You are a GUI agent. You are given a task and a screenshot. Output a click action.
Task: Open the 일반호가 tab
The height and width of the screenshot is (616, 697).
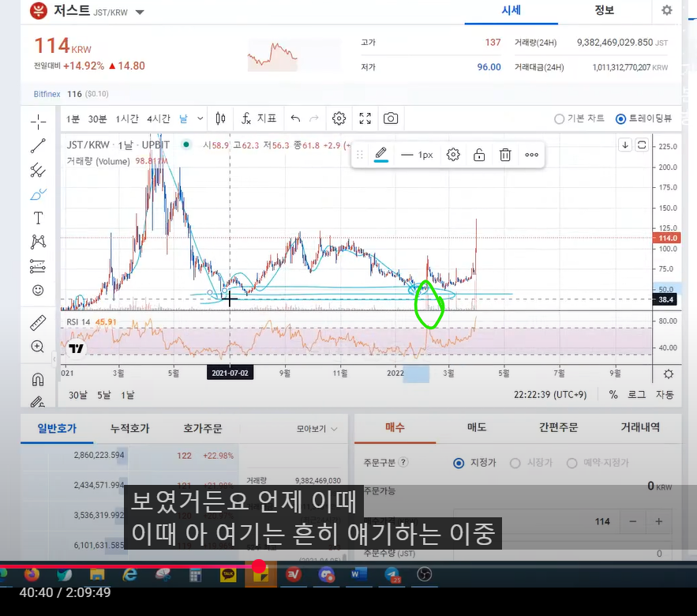pyautogui.click(x=57, y=429)
